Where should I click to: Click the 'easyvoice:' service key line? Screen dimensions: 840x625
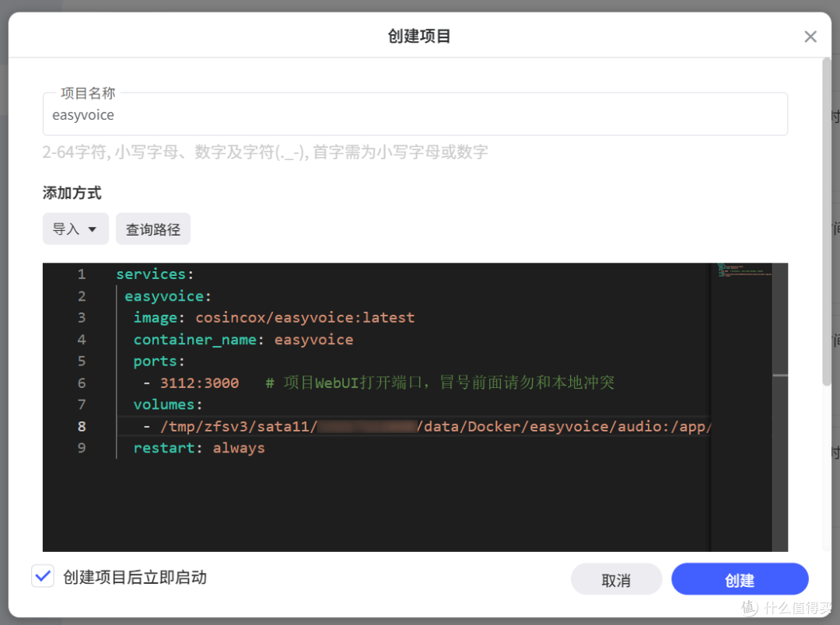(x=168, y=296)
